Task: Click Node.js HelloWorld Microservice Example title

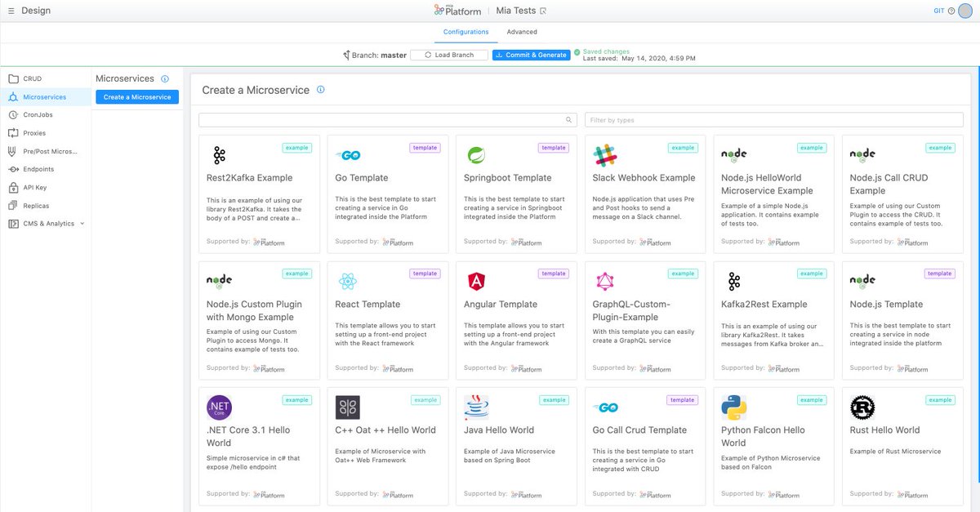Action: (767, 184)
